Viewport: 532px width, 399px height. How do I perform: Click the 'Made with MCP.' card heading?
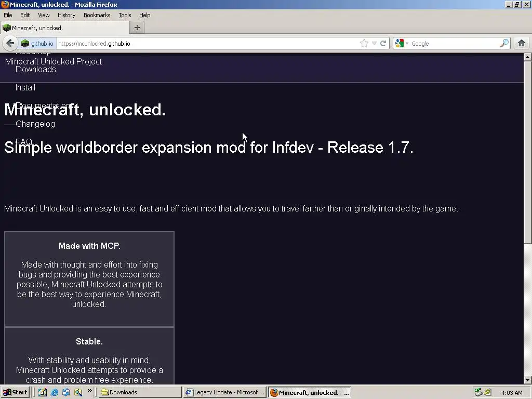pyautogui.click(x=89, y=246)
